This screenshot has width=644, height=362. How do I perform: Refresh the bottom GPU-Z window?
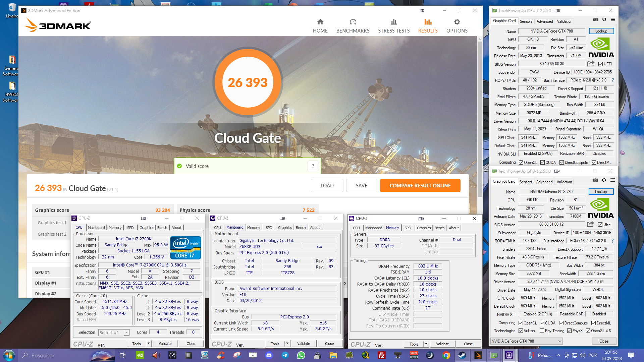coord(604,180)
